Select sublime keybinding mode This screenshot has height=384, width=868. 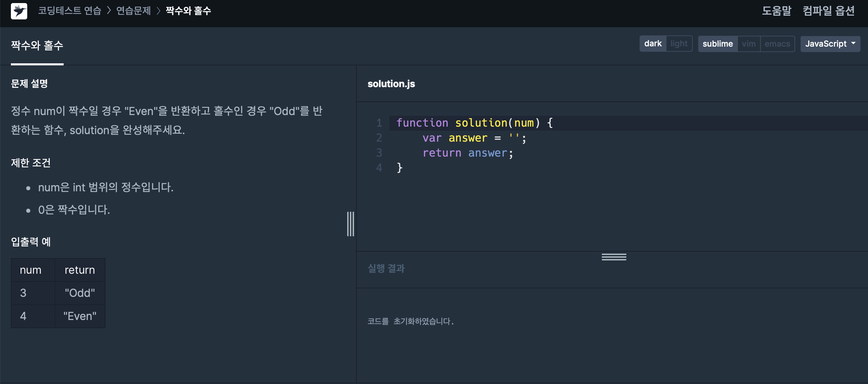click(x=718, y=44)
